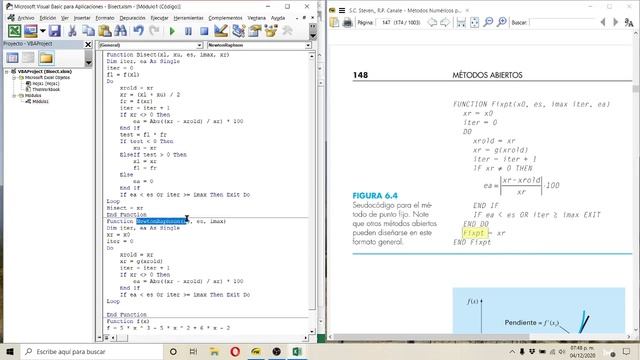Open the Complementos menu

point(225,18)
